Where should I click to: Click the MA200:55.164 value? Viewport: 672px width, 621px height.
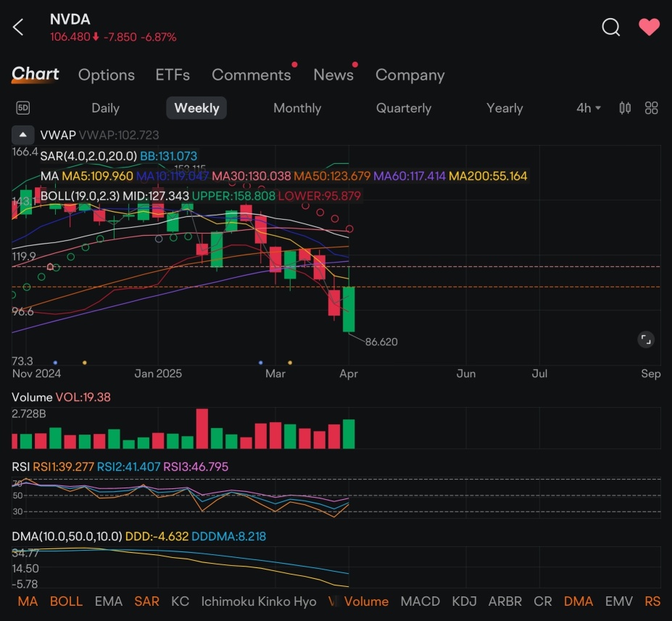pyautogui.click(x=488, y=176)
